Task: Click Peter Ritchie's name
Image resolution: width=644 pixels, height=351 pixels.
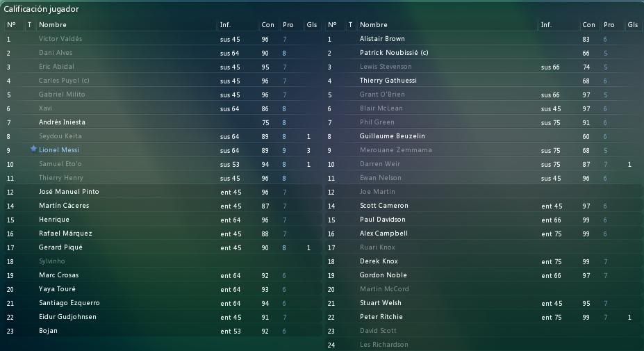Action: coord(381,317)
